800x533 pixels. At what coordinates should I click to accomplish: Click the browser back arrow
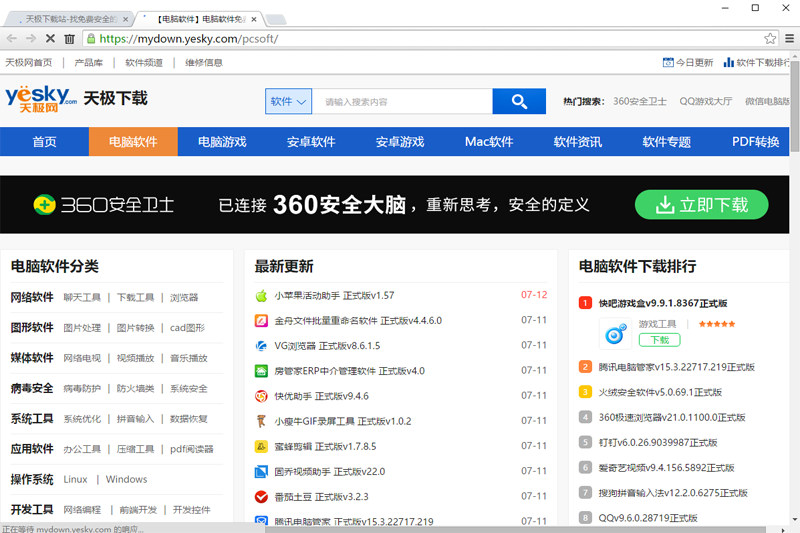click(11, 38)
